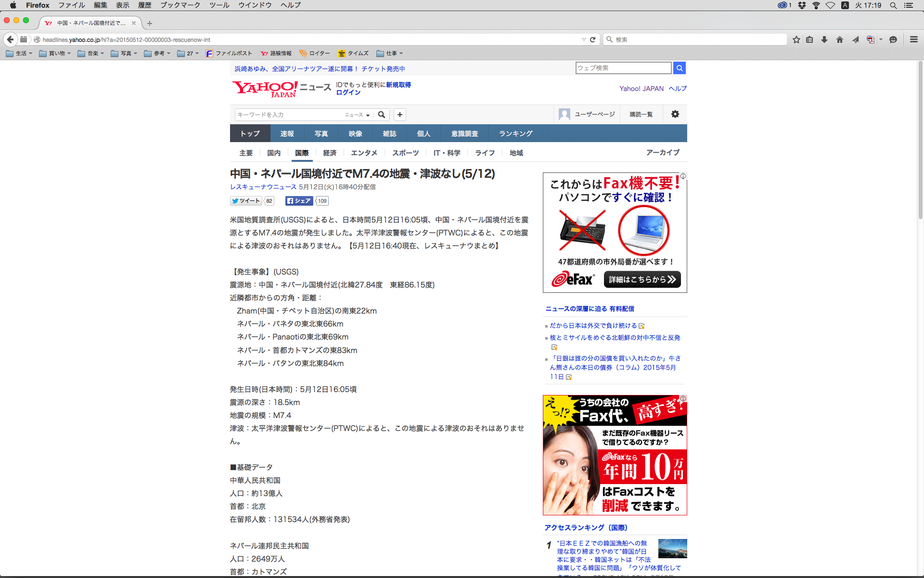The image size is (924, 578).
Task: Bookmark page with the star icon
Action: point(796,39)
